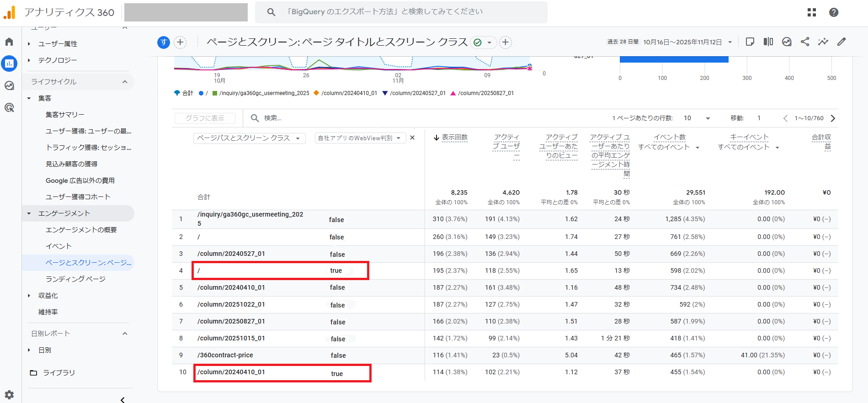Click the Customize report pencil icon

841,42
